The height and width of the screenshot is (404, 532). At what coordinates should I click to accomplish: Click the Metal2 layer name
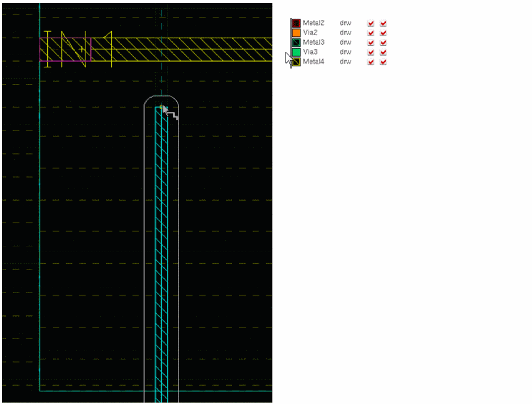tap(314, 23)
